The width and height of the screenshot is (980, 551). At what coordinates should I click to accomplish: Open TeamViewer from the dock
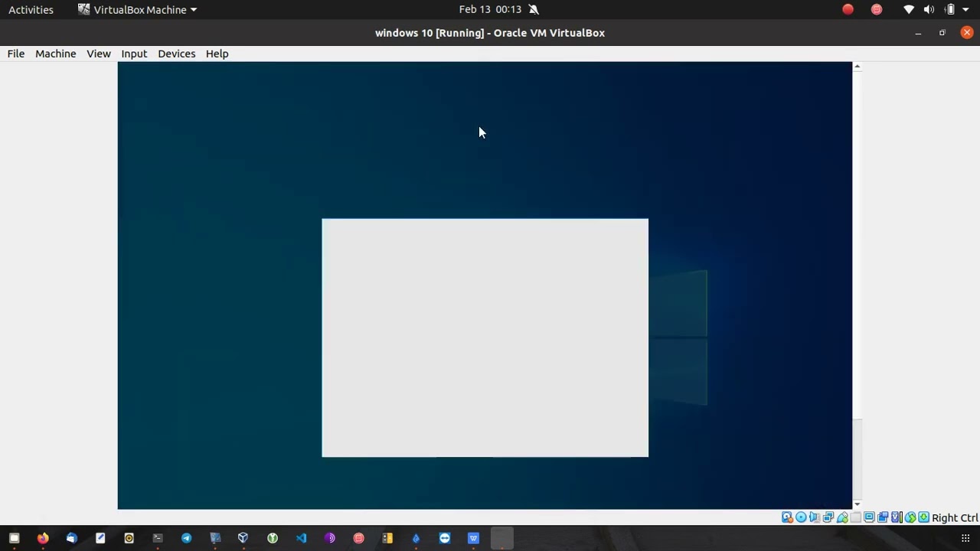tap(445, 538)
